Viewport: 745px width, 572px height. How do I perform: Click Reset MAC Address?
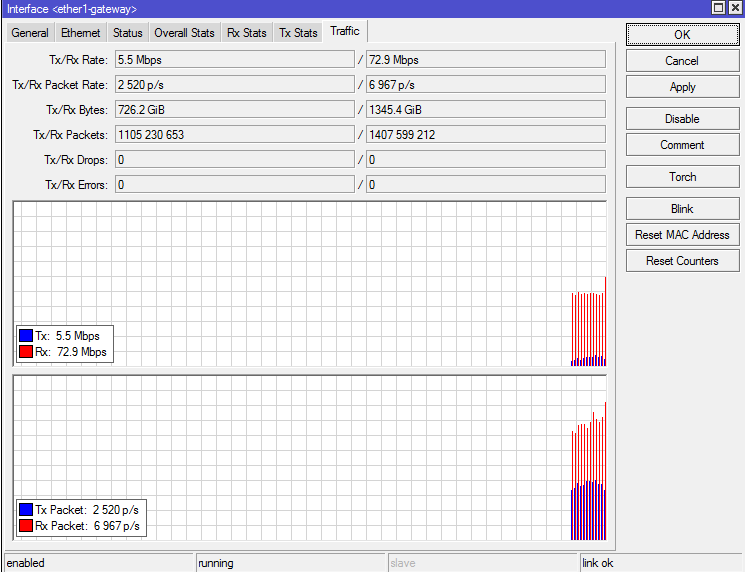pos(682,235)
